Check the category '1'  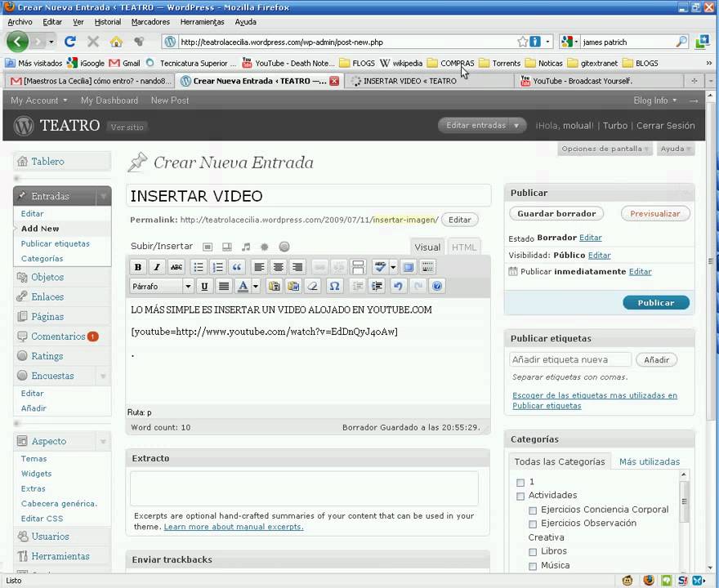(520, 483)
